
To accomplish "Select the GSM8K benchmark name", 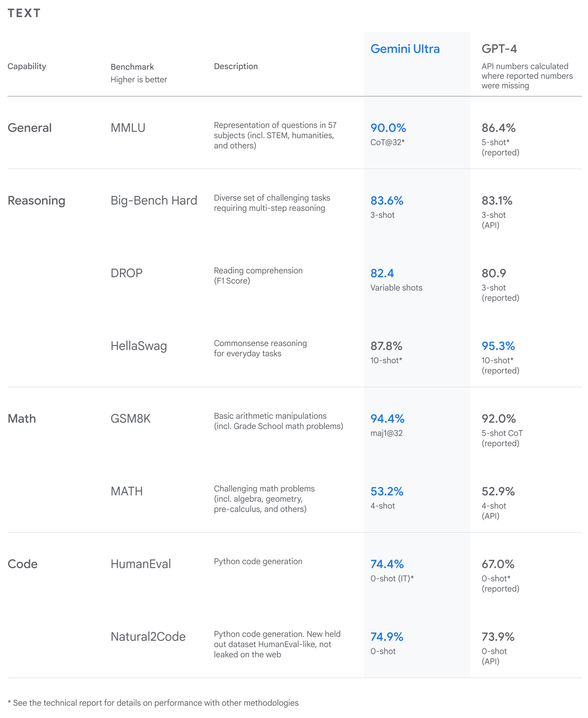I will 130,418.
